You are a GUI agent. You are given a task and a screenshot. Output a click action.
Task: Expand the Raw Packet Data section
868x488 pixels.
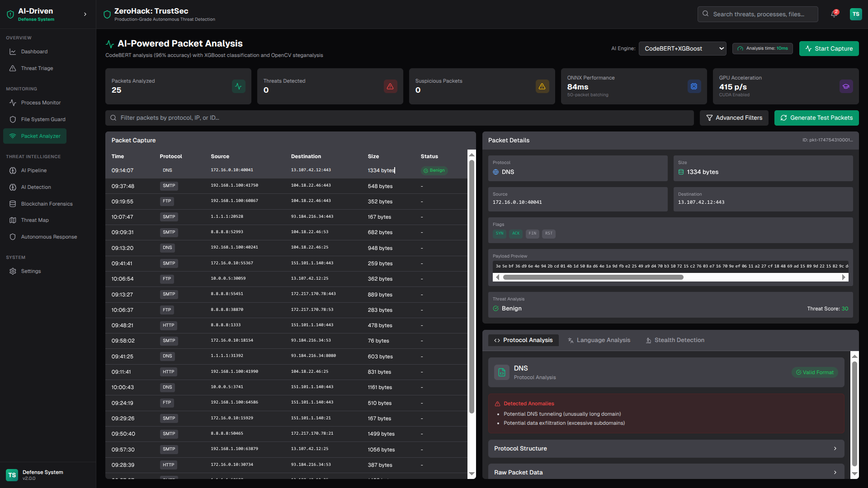(x=666, y=472)
